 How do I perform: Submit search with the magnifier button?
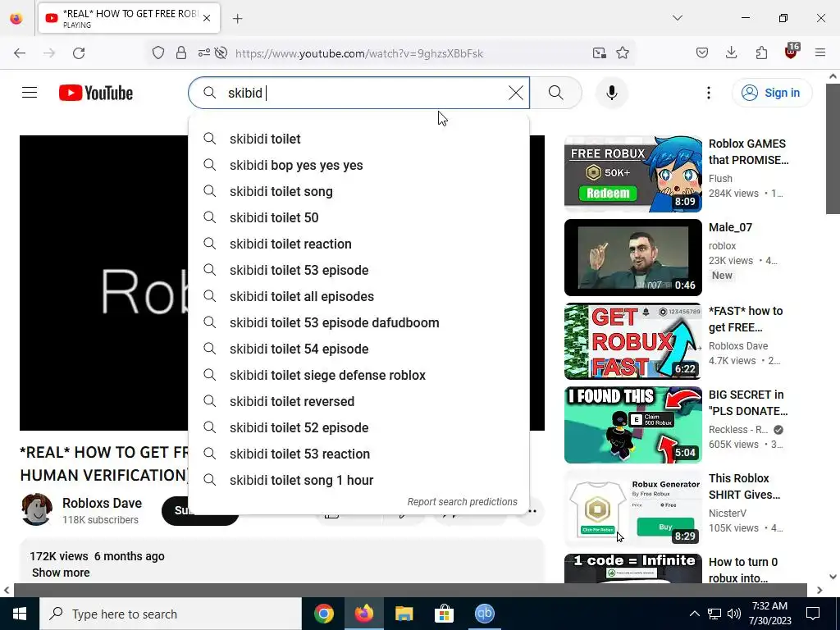tap(556, 93)
